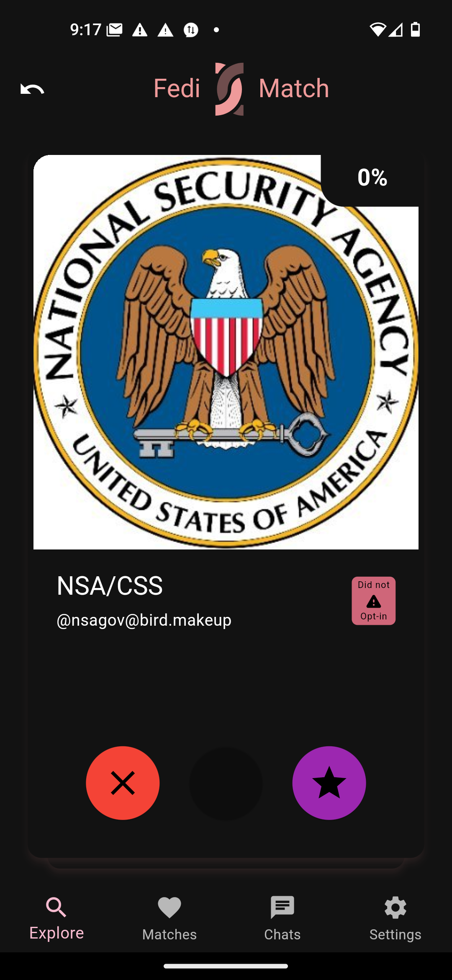452x980 pixels.
Task: Switch to the Matches tab
Action: [169, 918]
